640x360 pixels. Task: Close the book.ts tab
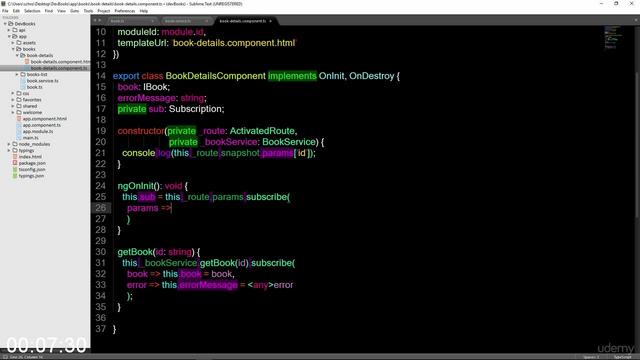tap(153, 21)
